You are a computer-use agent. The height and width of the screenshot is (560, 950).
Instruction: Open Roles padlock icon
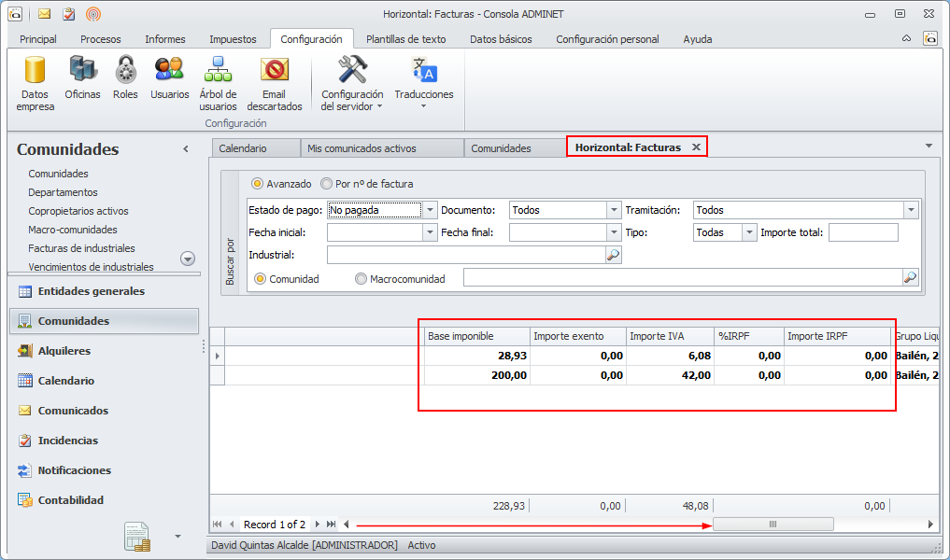click(125, 71)
